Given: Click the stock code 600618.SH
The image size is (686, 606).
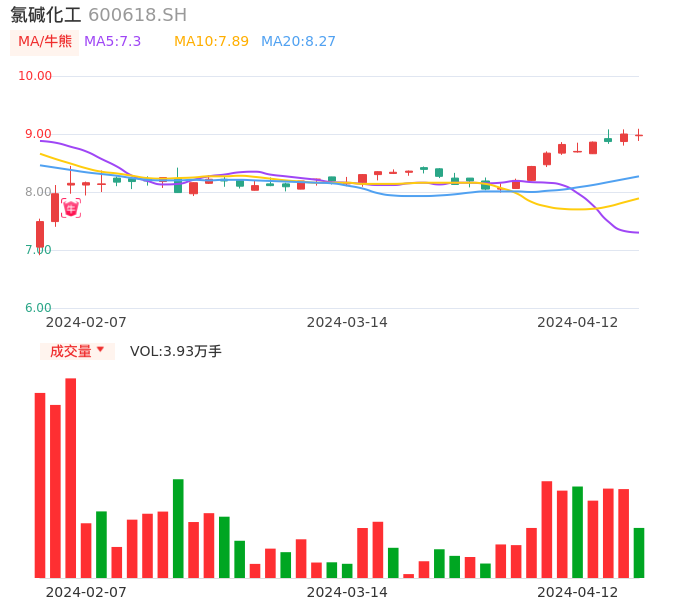Looking at the screenshot, I should 137,15.
